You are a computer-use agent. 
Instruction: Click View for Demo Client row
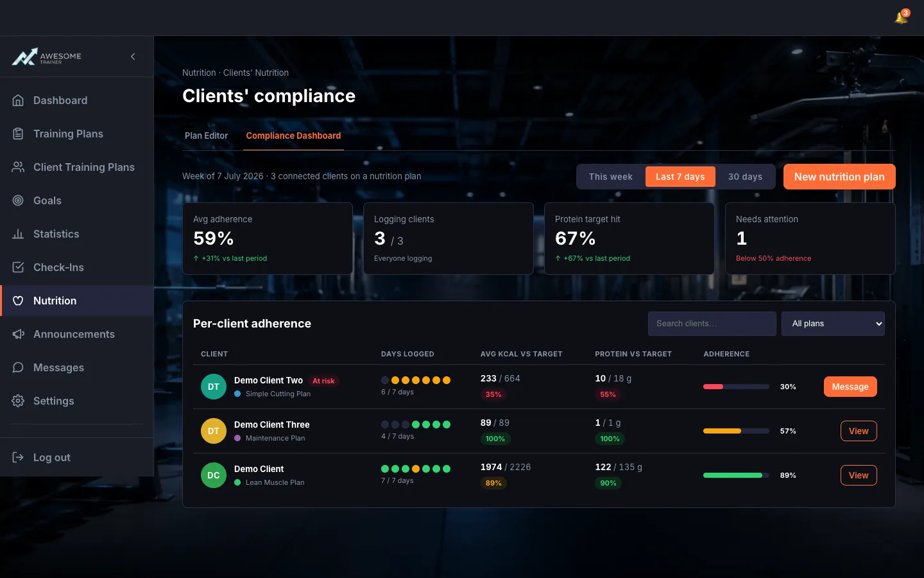coord(859,475)
